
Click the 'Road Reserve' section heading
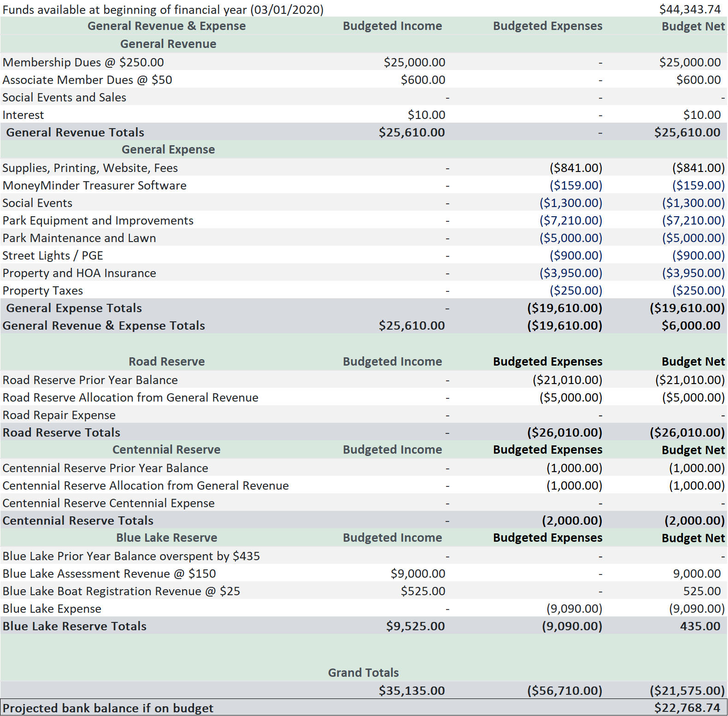(x=167, y=361)
